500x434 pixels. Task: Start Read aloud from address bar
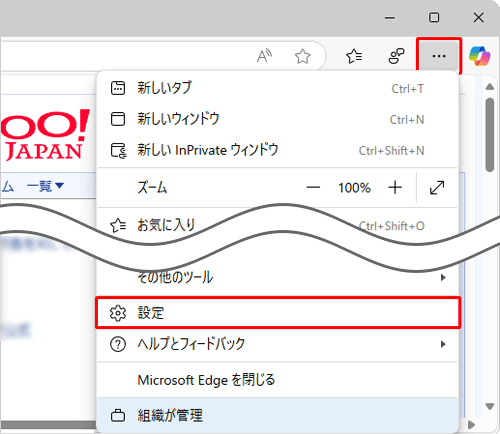click(x=264, y=56)
